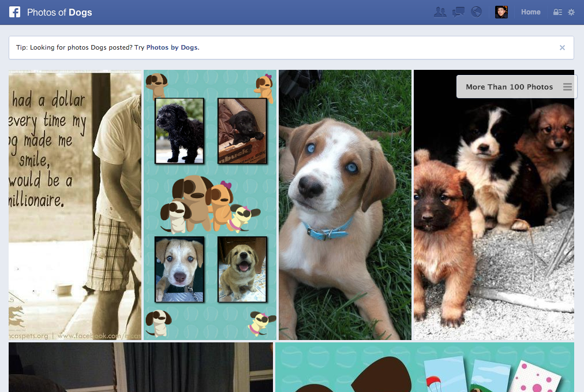Viewport: 584px width, 392px height.
Task: Open the teal parachute cartoon photo
Action: coord(425,367)
